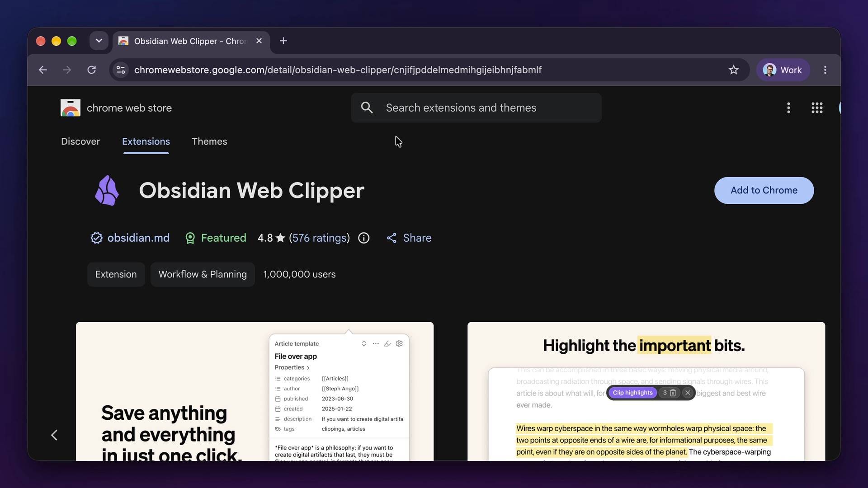
Task: Close the Obsidian Web Clipper tab
Action: (x=259, y=41)
